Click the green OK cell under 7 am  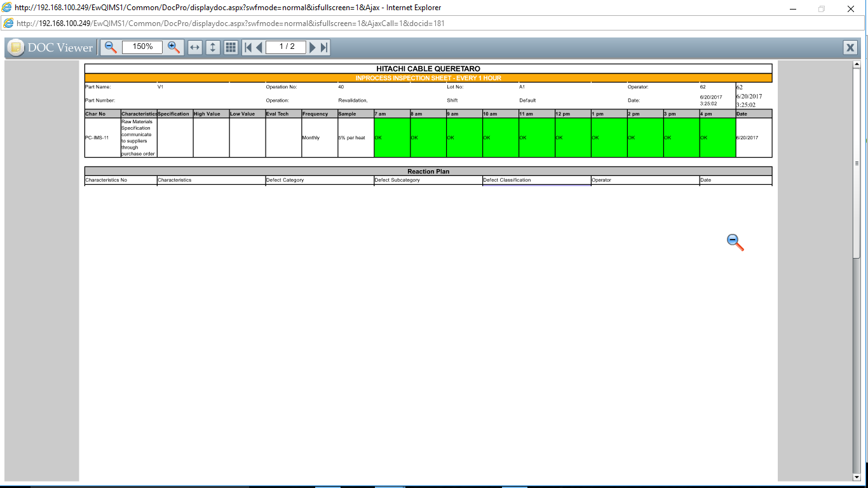[393, 137]
